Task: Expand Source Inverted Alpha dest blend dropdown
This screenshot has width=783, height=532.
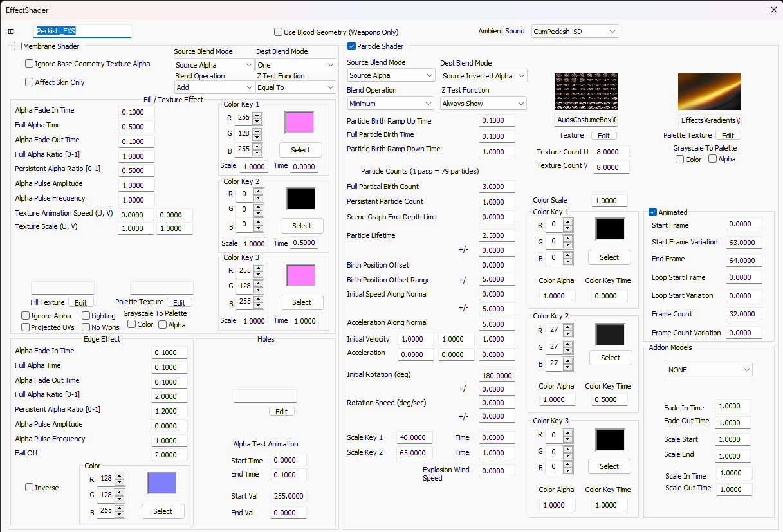Action: pyautogui.click(x=484, y=76)
